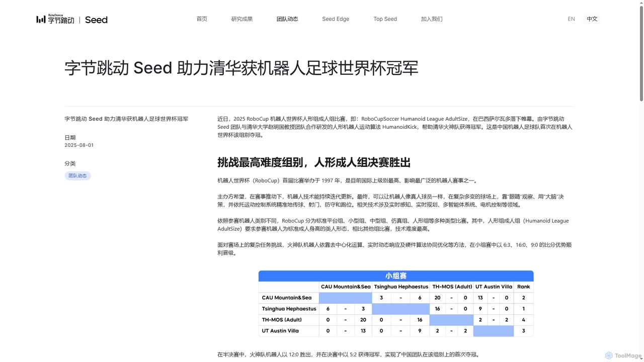Screen dimensions: 644x362
Task: Click rank value 4 for TH-MOS (Adult)
Action: pos(524,320)
